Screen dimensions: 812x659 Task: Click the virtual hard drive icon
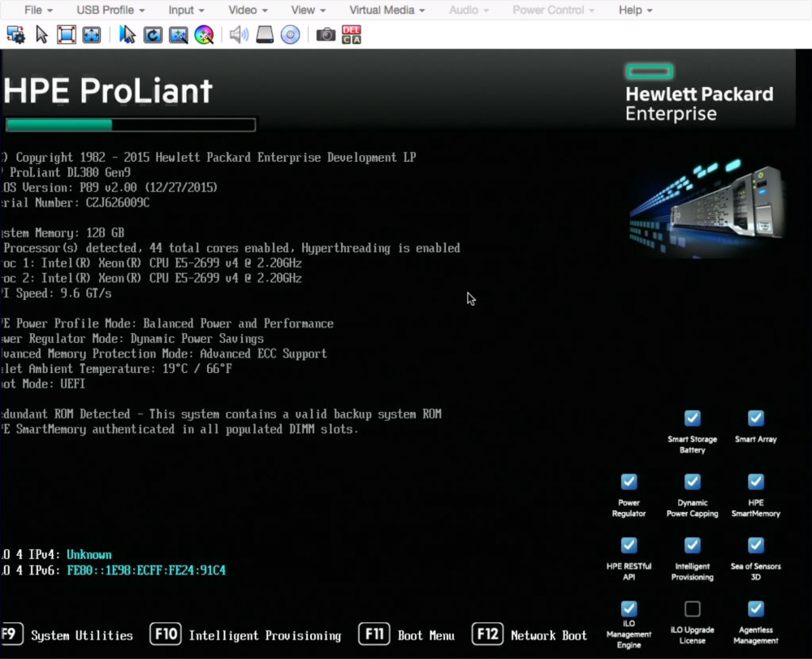(265, 35)
